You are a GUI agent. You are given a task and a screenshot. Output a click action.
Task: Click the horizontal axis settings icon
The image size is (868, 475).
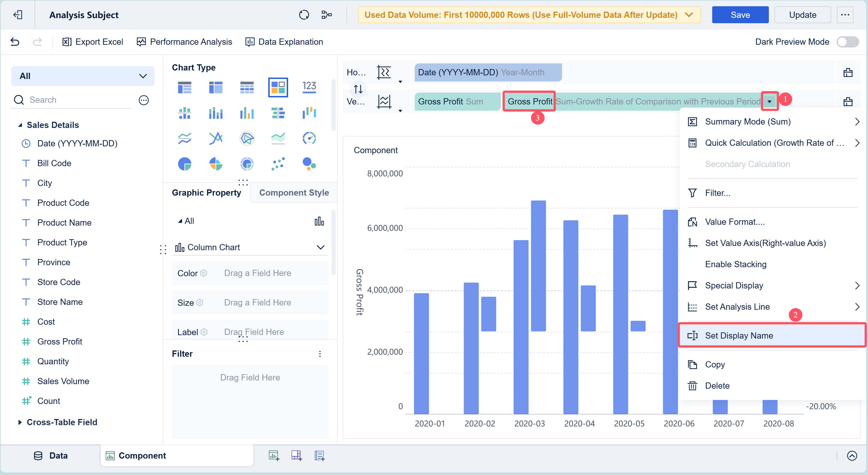384,72
